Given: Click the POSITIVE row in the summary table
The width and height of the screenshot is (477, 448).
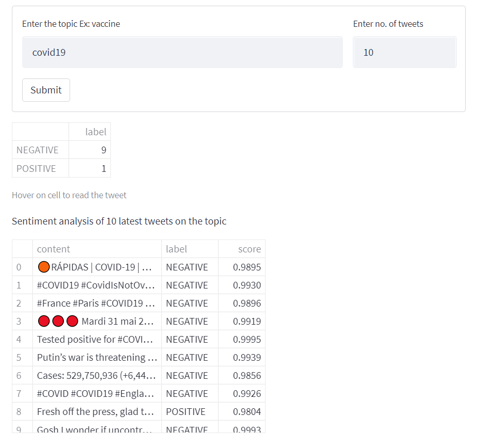Looking at the screenshot, I should (x=36, y=168).
